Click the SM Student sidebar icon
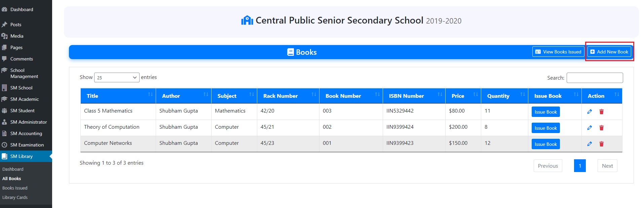Viewport: 644px width, 208px height. [x=4, y=111]
